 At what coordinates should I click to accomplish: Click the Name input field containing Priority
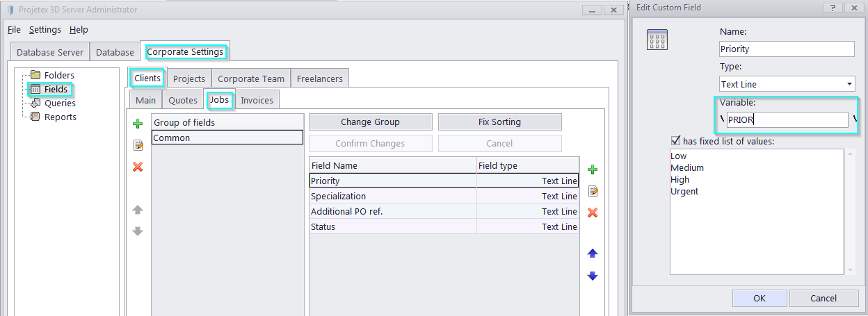(x=786, y=49)
